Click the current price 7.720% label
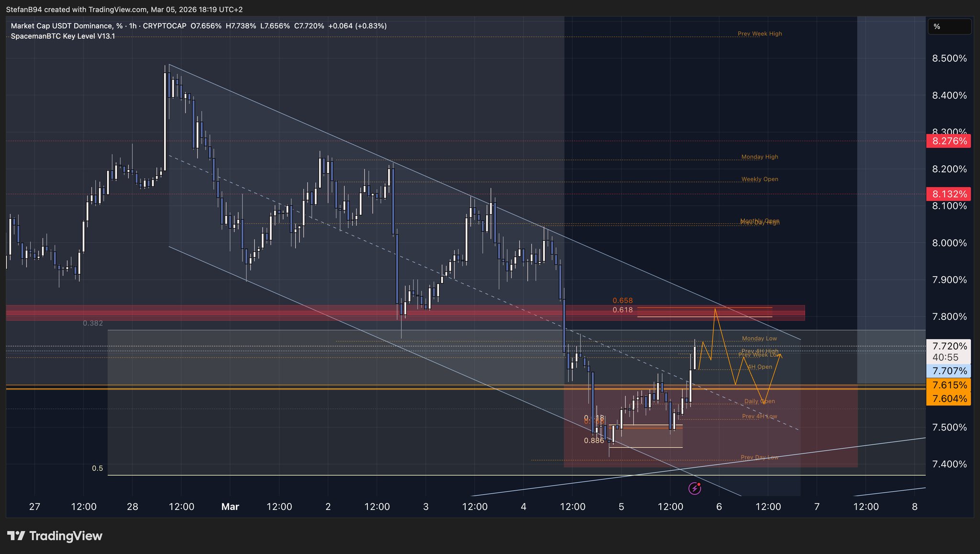 point(949,346)
